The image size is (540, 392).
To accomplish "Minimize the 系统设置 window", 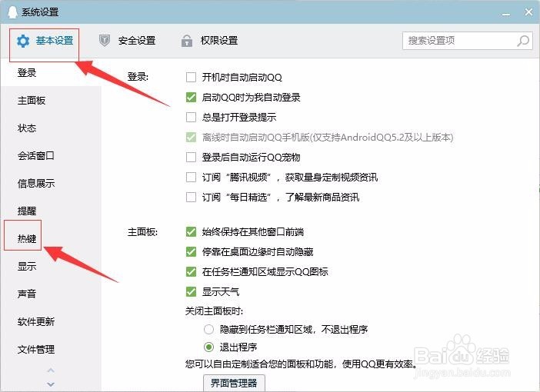I will (506, 14).
